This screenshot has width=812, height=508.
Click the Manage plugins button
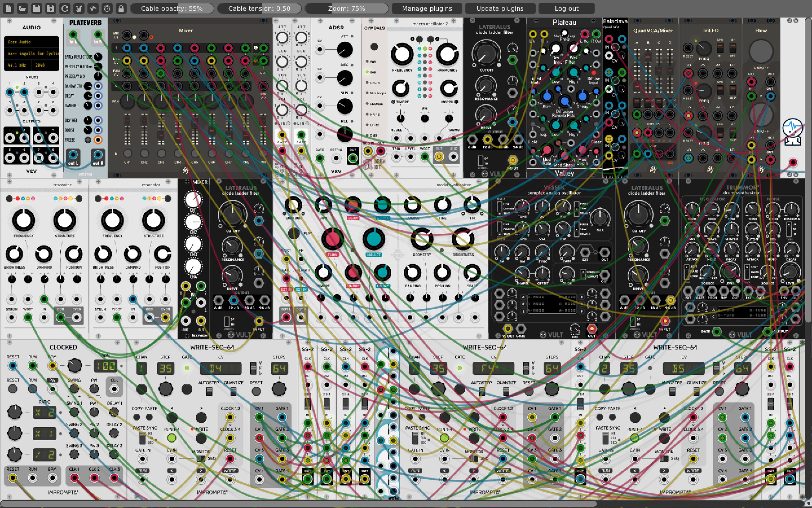point(427,8)
